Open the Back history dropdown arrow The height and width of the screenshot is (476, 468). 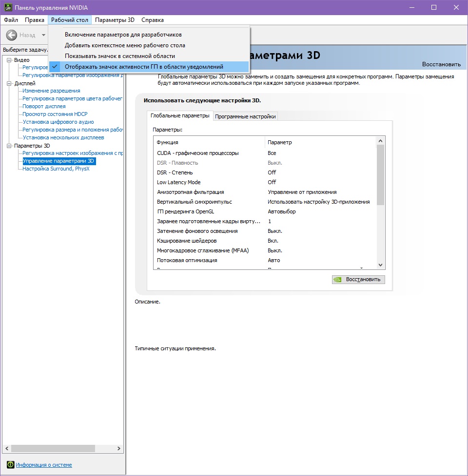coord(43,35)
